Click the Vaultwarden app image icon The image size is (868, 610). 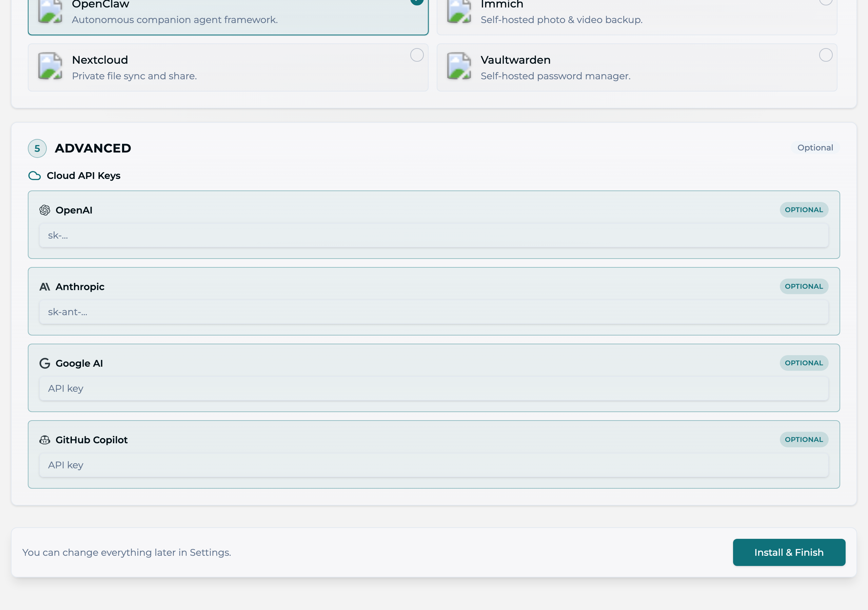click(x=459, y=66)
